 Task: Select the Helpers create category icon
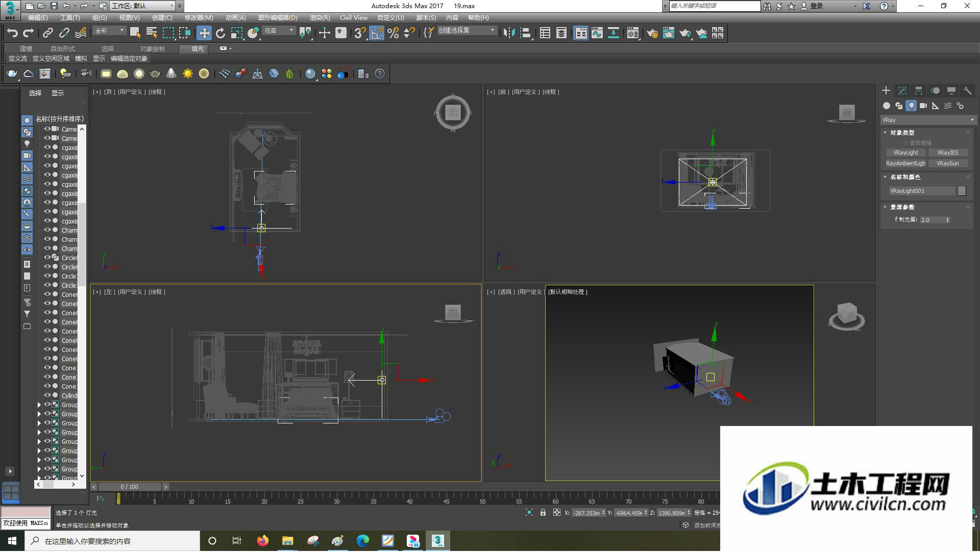tap(936, 106)
